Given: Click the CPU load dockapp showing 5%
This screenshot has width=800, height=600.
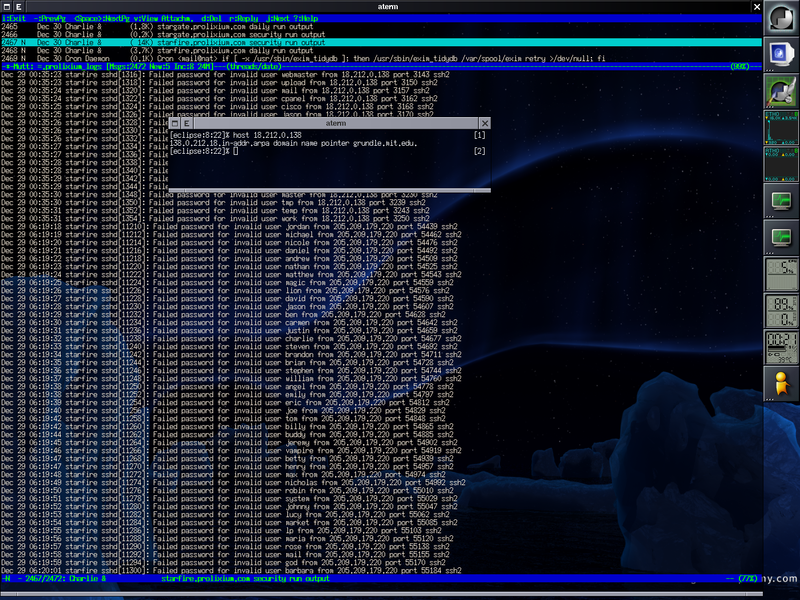Looking at the screenshot, I should (781, 274).
